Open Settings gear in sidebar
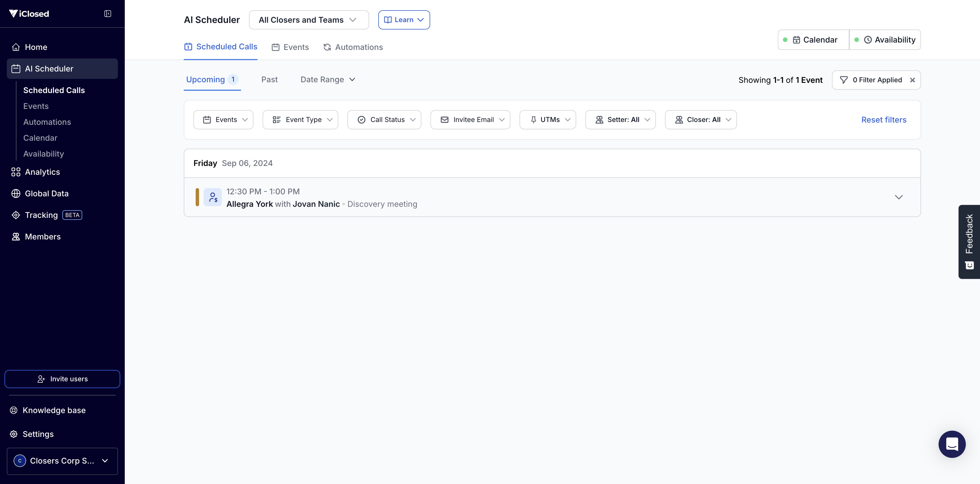Image resolution: width=980 pixels, height=484 pixels. click(x=14, y=434)
